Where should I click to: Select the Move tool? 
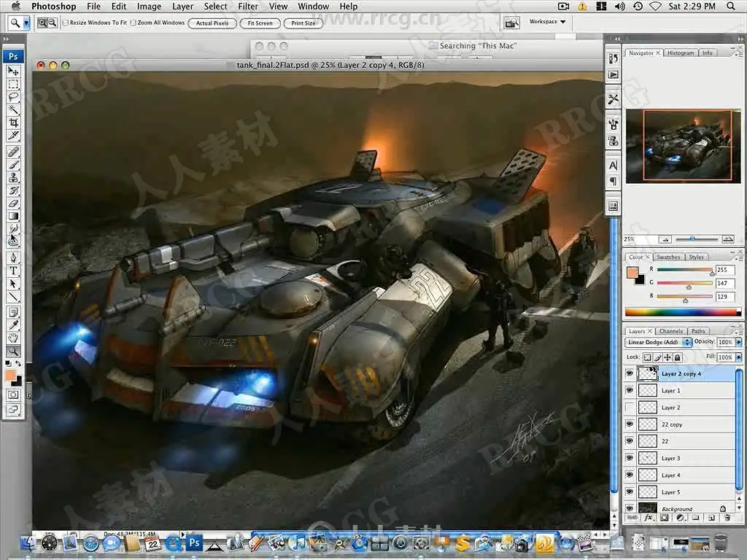(x=13, y=71)
